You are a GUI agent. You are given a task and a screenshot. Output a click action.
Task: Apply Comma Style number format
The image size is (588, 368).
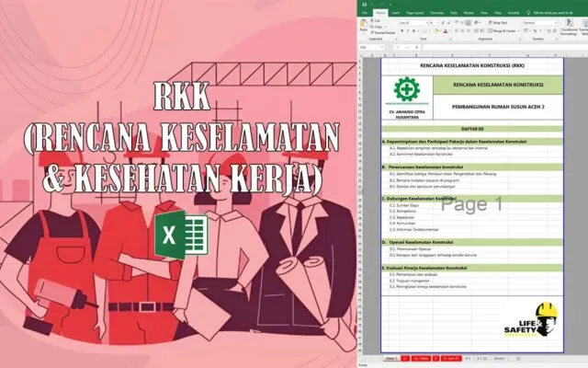click(x=541, y=30)
